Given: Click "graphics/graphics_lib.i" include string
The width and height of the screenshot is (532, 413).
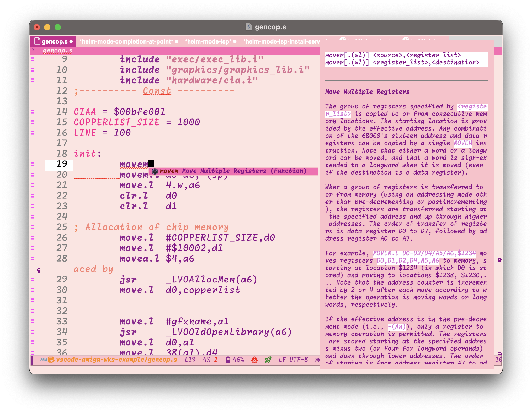Looking at the screenshot, I should point(238,70).
